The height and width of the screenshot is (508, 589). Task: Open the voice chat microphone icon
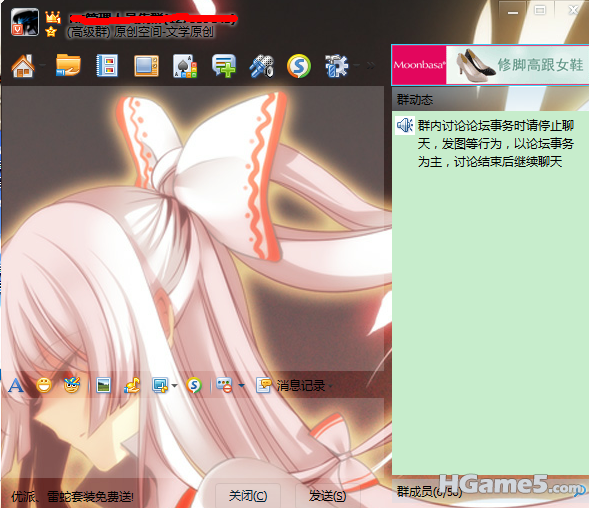(262, 67)
